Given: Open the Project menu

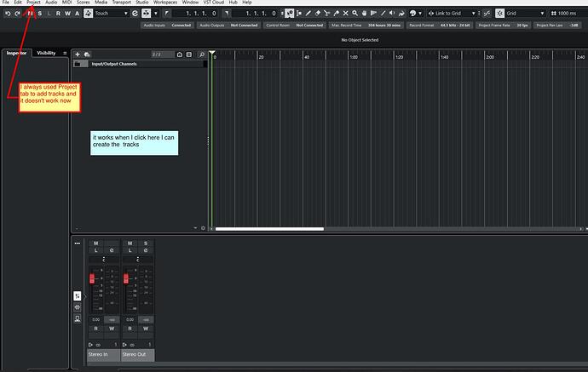Looking at the screenshot, I should pyautogui.click(x=33, y=3).
